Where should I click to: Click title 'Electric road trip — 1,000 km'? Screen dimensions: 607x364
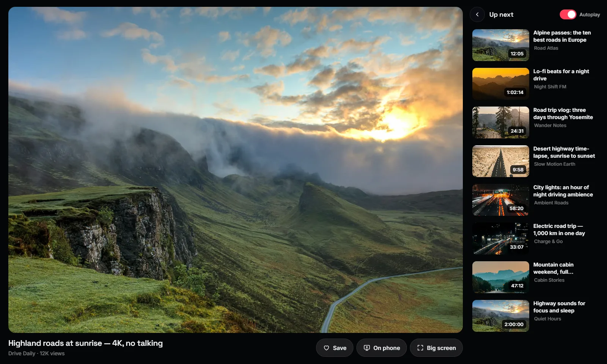point(559,230)
